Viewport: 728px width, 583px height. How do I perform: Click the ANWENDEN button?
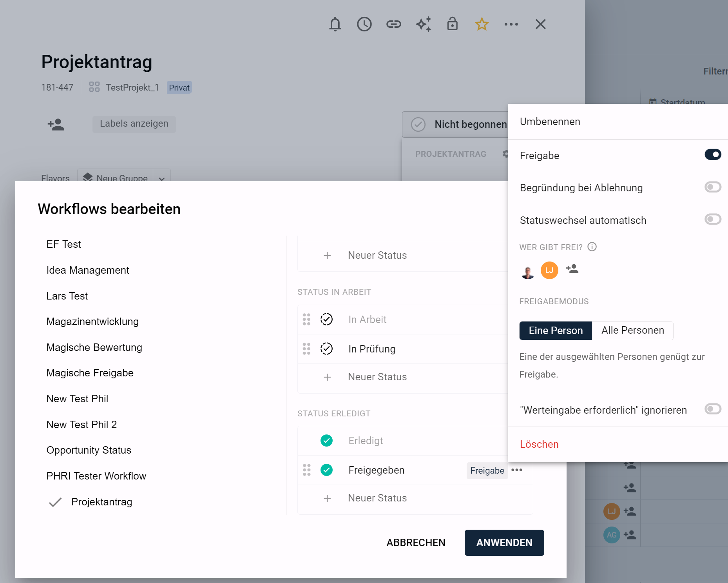point(504,543)
